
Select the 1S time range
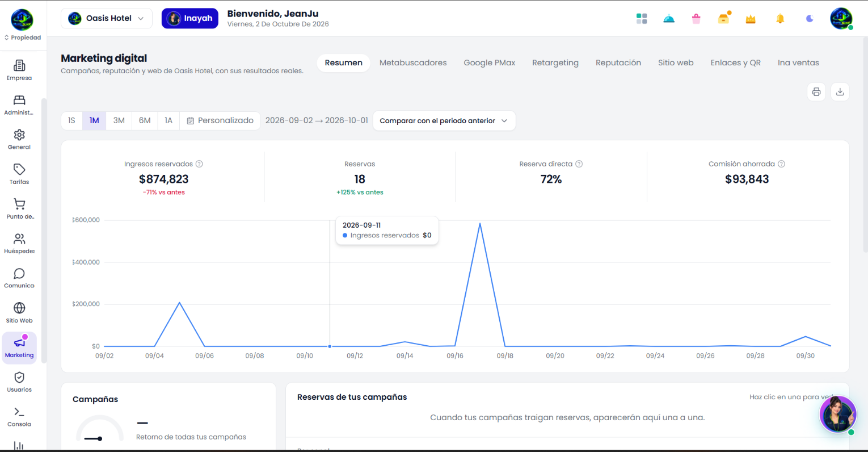point(71,121)
